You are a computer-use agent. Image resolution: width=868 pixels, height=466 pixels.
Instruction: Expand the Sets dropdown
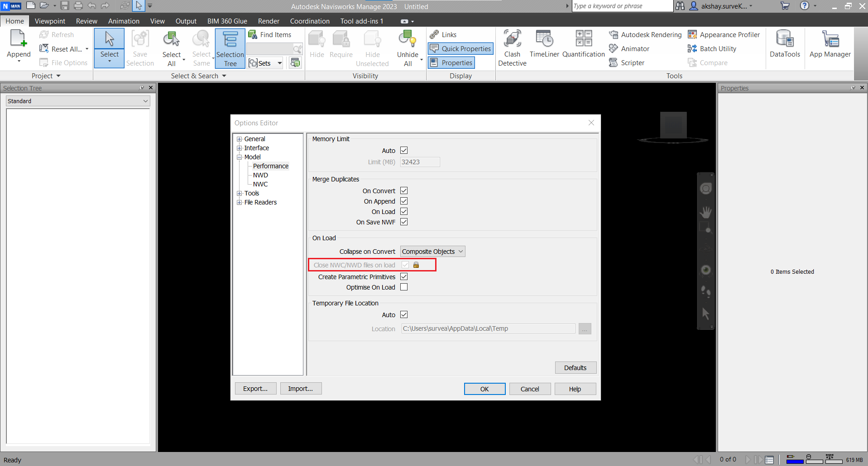click(280, 63)
